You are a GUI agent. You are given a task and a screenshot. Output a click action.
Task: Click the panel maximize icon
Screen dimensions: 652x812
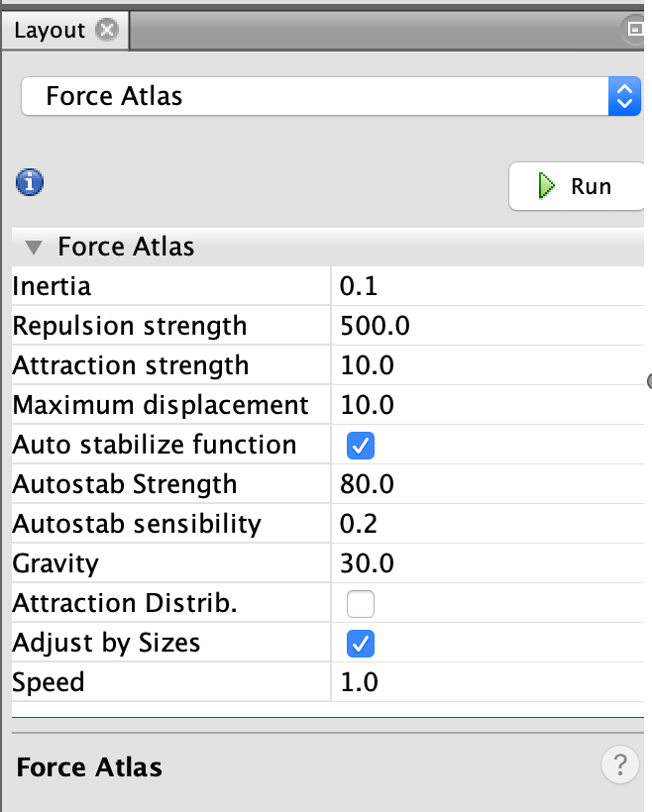tap(635, 29)
